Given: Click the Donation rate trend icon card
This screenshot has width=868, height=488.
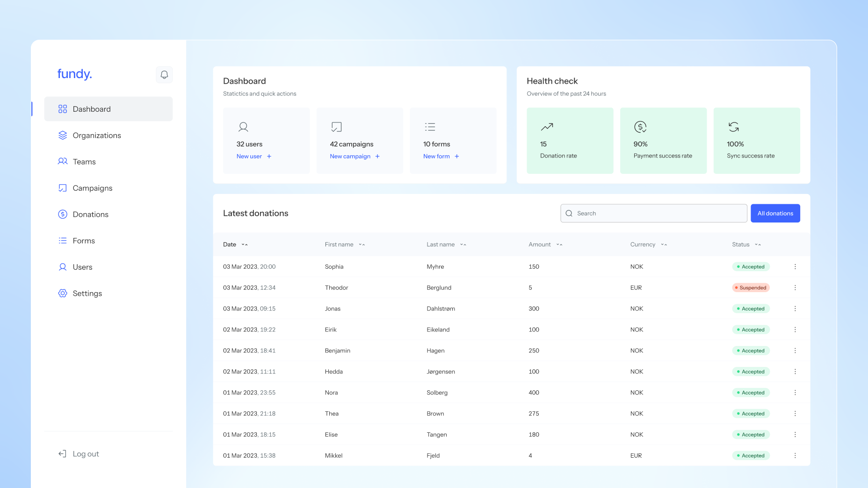Looking at the screenshot, I should coord(570,141).
